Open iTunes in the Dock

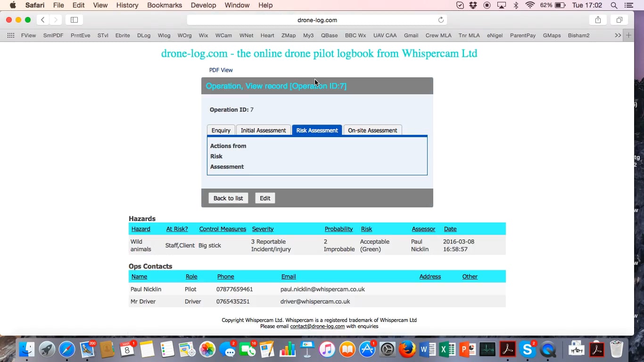pos(327,350)
